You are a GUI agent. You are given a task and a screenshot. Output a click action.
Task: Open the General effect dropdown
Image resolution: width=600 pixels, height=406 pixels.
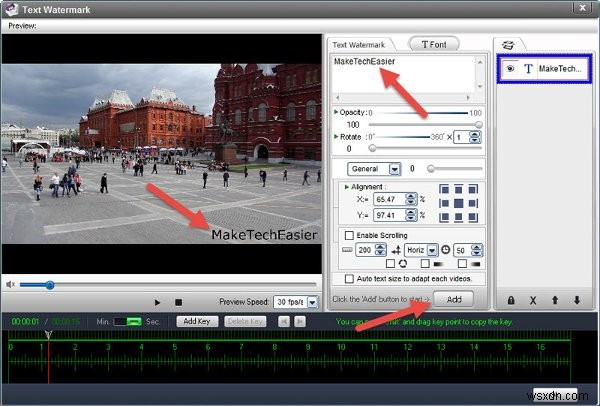point(395,169)
